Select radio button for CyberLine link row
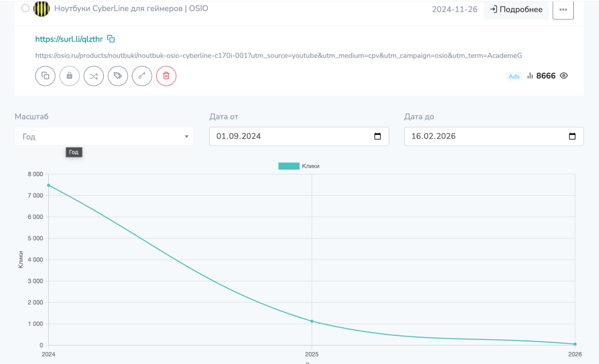Viewport: 599px width, 364px height. (25, 8)
